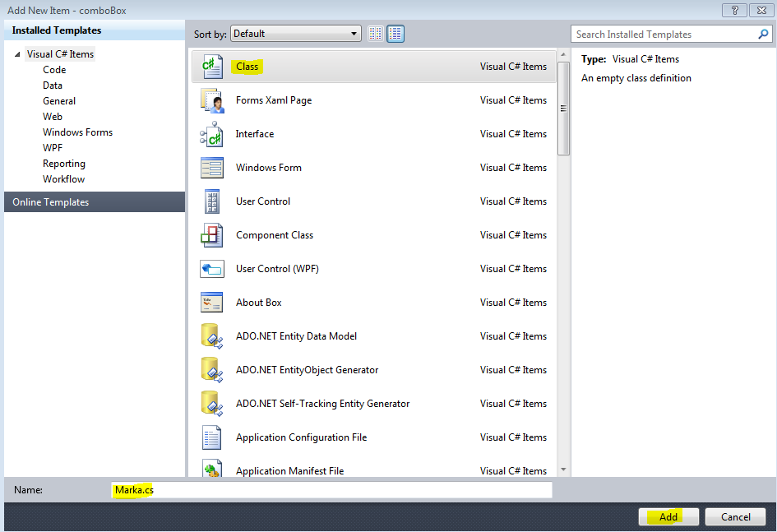Click the Add button

pos(668,516)
